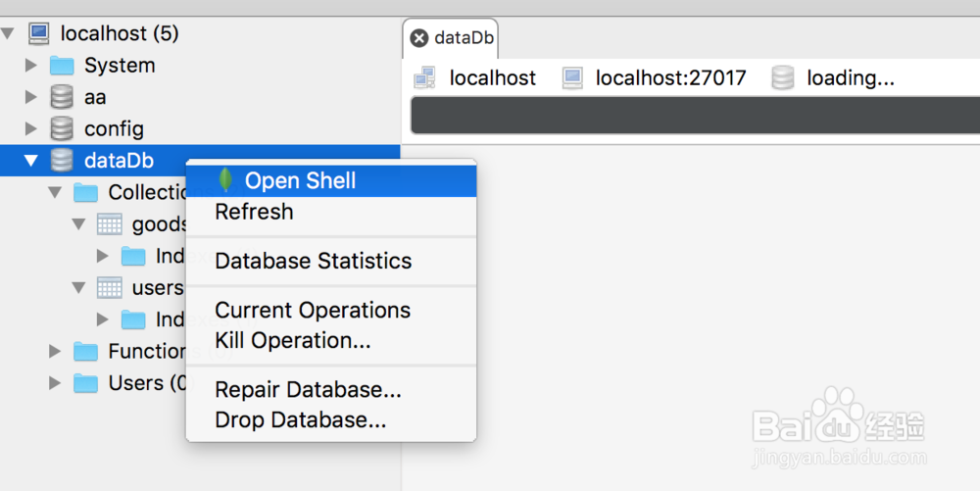Viewport: 980px width, 491px height.
Task: Click the dataDb database icon
Action: point(62,161)
